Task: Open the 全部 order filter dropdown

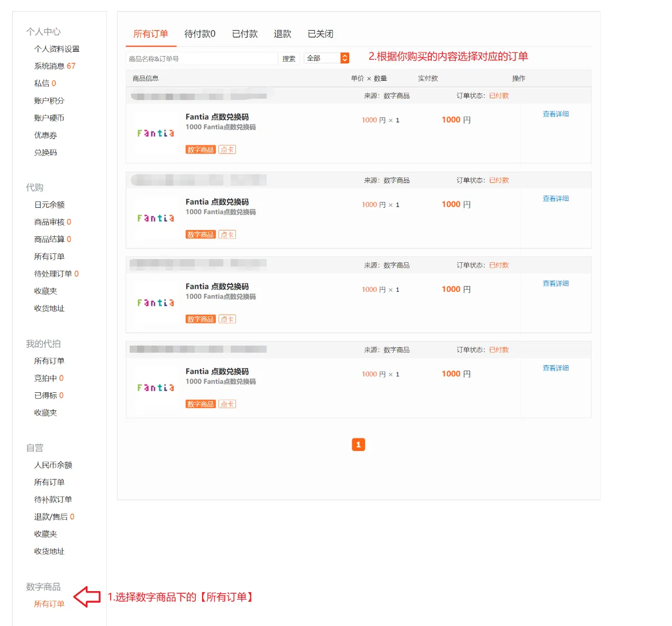Action: click(x=326, y=58)
